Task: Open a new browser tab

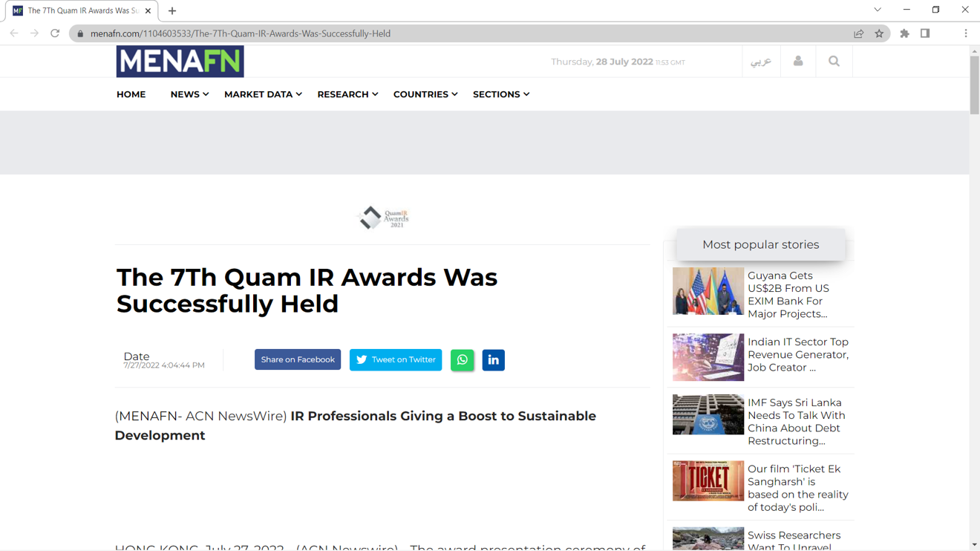Action: [x=172, y=11]
